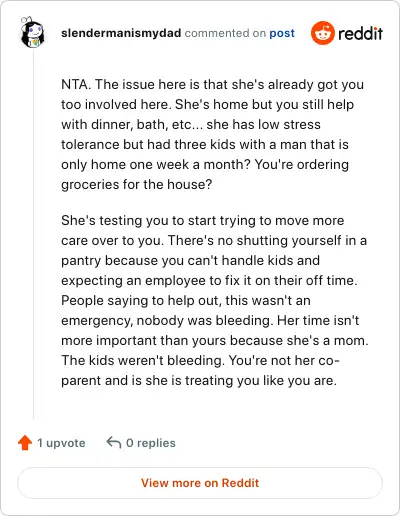Click the sentence "The kids weren't bleeding."
Screen dimensions: 400x516
pos(143,360)
